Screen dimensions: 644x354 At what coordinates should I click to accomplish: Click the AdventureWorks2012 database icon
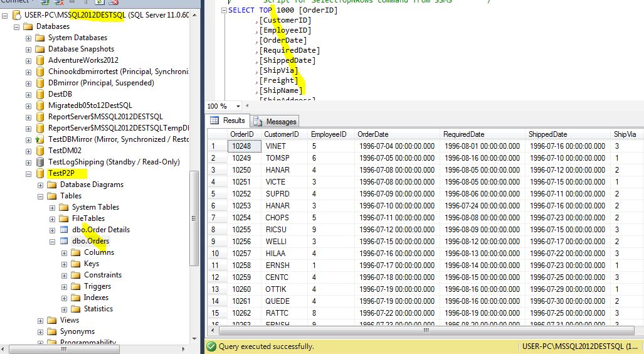click(x=40, y=60)
